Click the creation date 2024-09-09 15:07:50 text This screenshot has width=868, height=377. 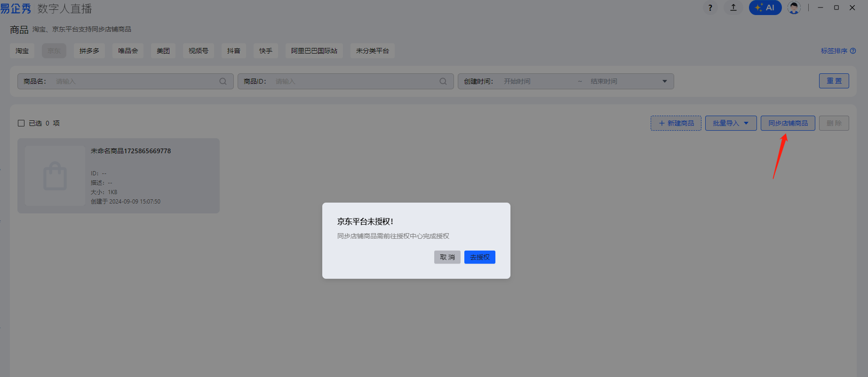click(126, 202)
